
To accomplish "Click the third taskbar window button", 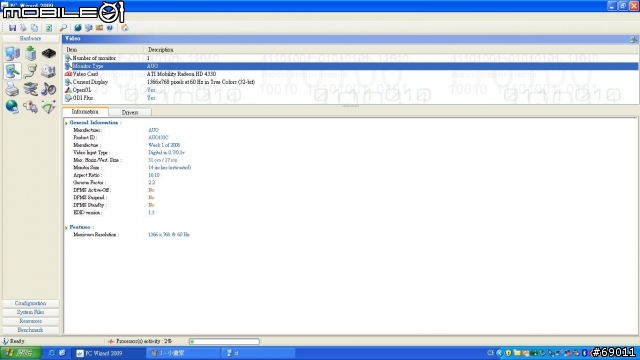I will 258,353.
